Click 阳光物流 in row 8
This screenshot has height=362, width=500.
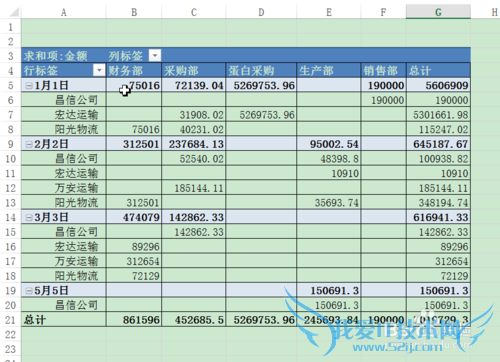coord(64,129)
